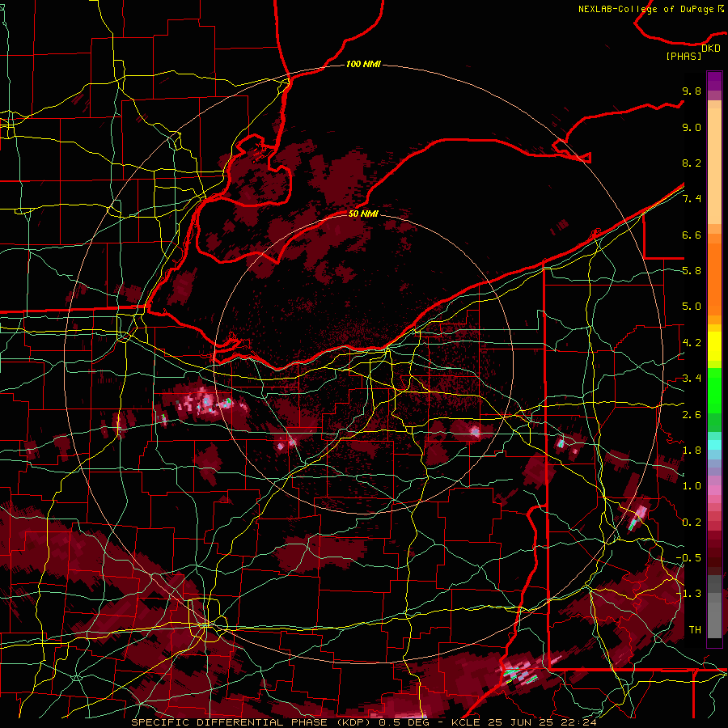Click the 8.2 scale value

coord(692,163)
